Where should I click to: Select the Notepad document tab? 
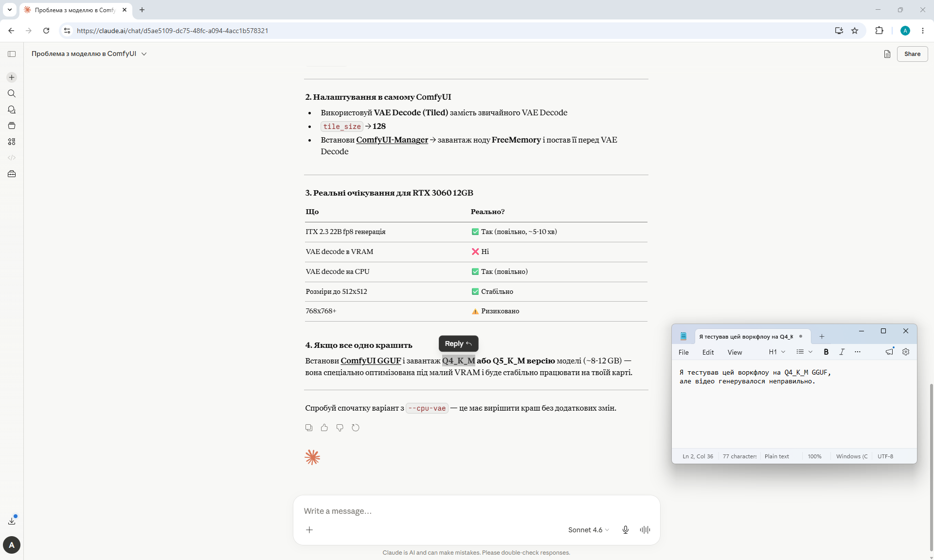coord(752,336)
